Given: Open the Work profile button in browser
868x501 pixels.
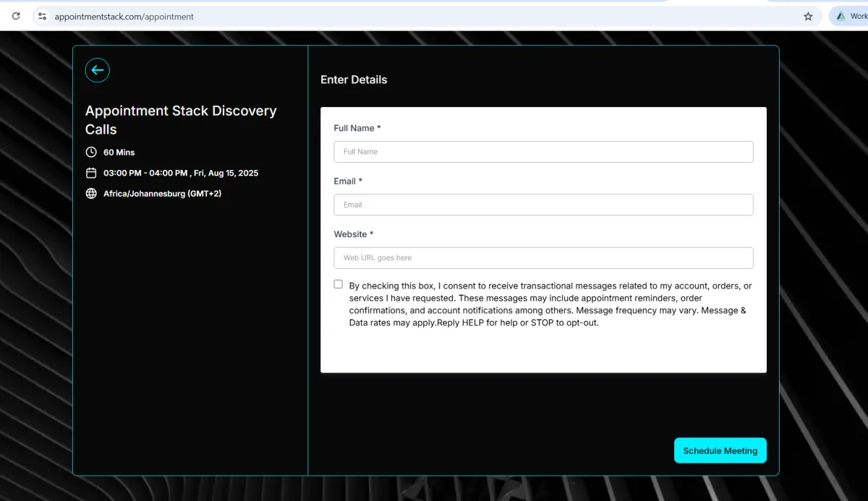Looking at the screenshot, I should (x=849, y=16).
